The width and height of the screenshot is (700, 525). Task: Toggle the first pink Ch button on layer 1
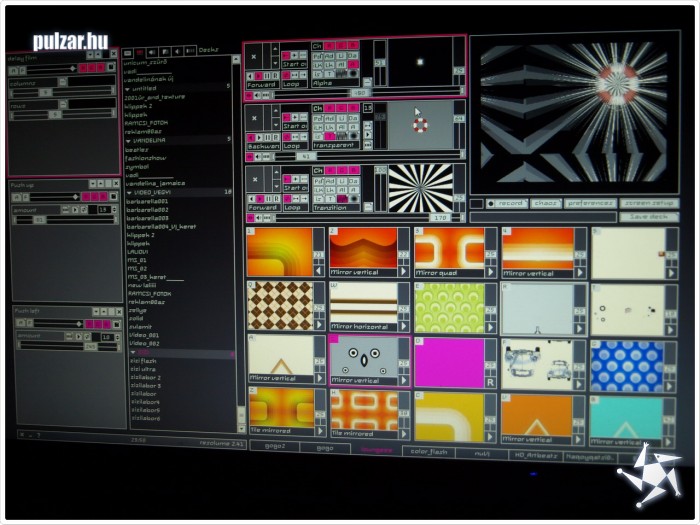click(332, 45)
